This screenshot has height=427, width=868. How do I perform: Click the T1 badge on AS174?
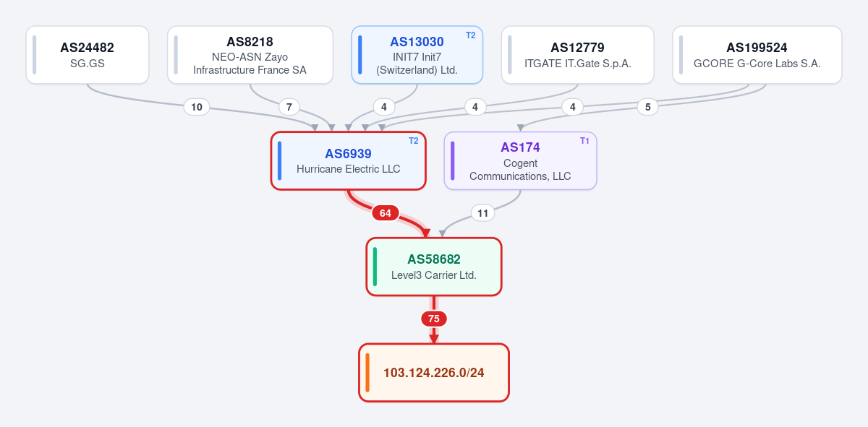click(585, 141)
